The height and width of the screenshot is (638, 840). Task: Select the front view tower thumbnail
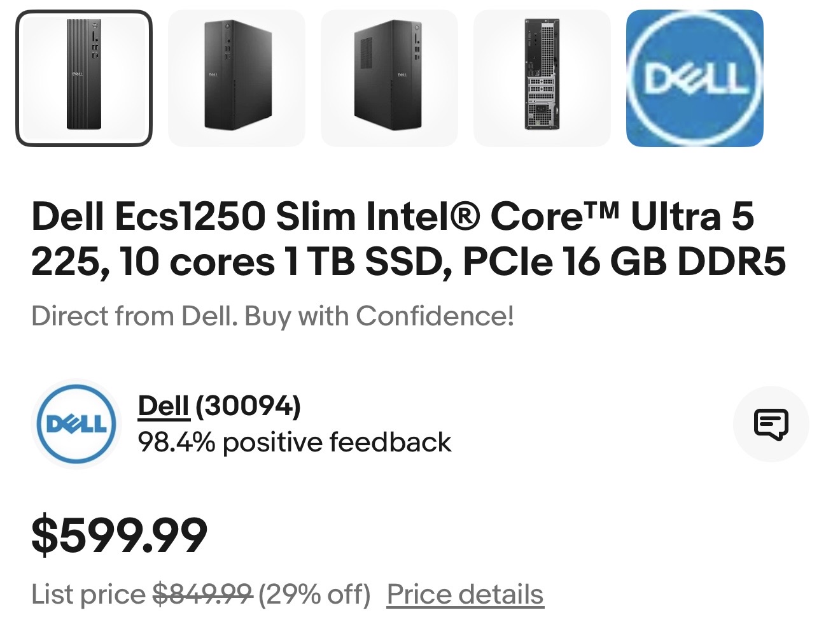click(84, 78)
